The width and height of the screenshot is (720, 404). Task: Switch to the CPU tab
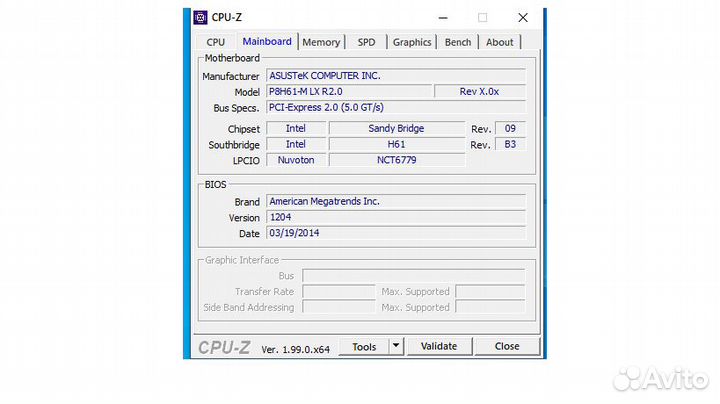pyautogui.click(x=215, y=42)
